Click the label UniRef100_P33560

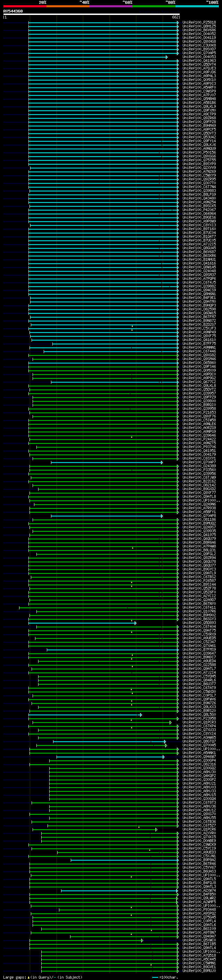[x=199, y=470]
